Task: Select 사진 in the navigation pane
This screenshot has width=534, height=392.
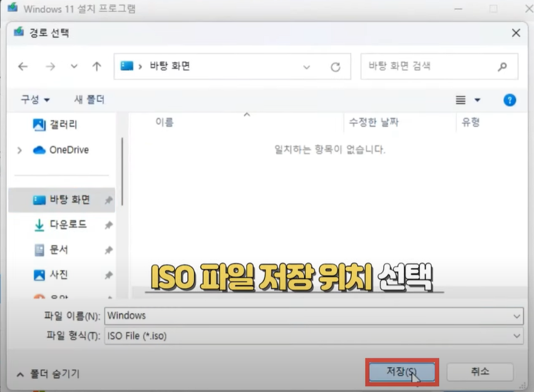Action: 59,274
